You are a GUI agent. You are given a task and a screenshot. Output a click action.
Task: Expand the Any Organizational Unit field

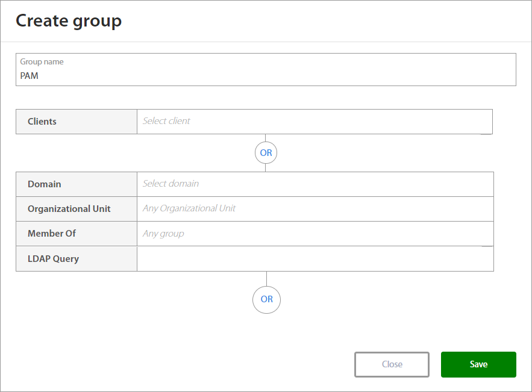click(315, 208)
